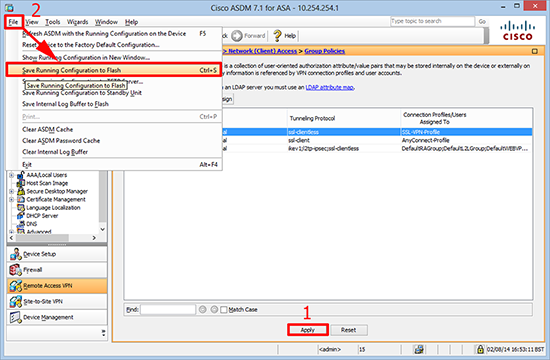Image resolution: width=550 pixels, height=360 pixels.
Task: Expand the Certificate Management tree node
Action: (12, 199)
